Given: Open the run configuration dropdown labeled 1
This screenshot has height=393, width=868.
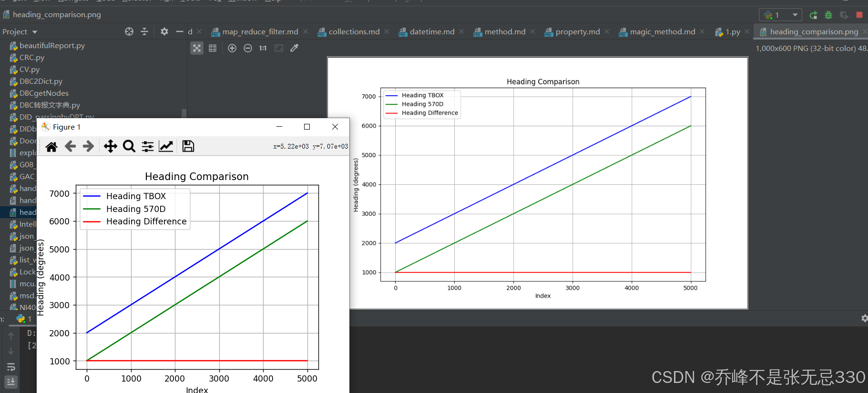Looking at the screenshot, I should point(780,15).
